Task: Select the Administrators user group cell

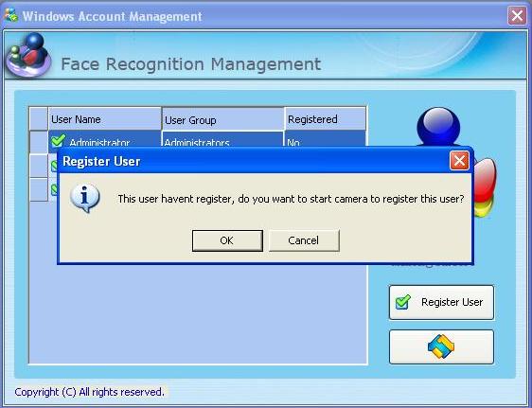Action: 222,139
